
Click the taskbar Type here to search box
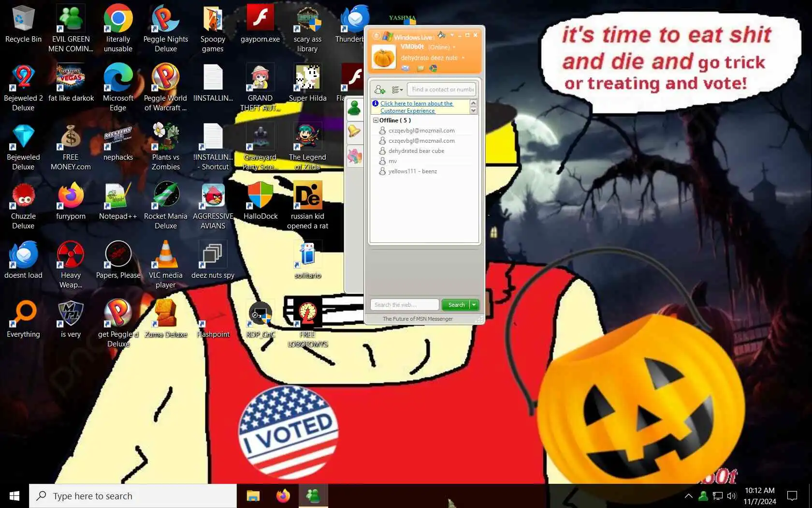[133, 496]
